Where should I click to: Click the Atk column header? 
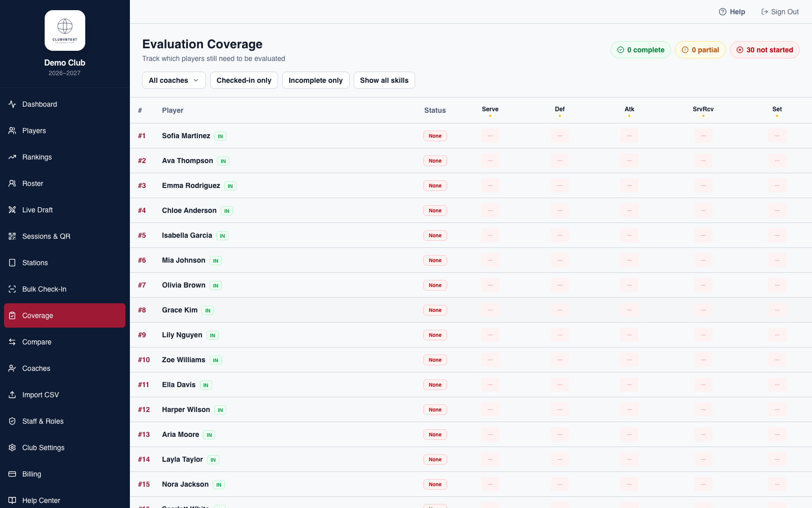(629, 109)
